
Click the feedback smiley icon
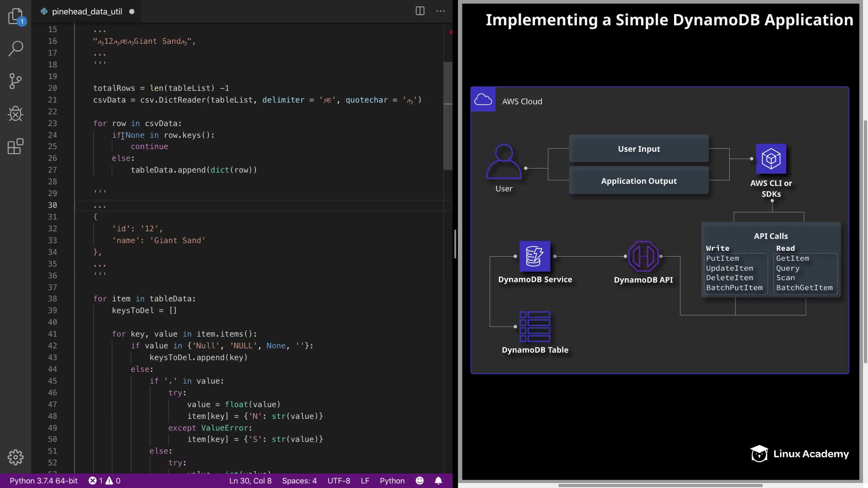pos(420,481)
